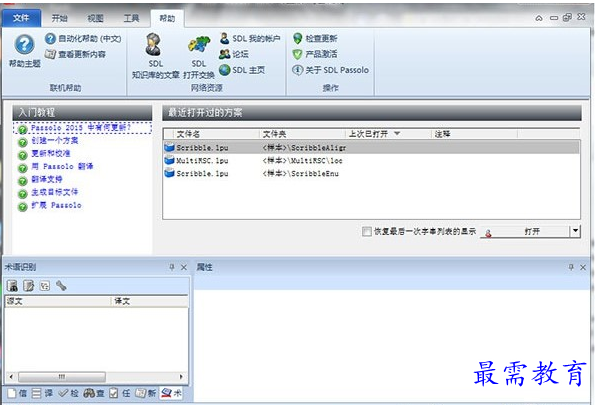Switch to the 任 tasks bottom tab
The height and width of the screenshot is (405, 595).
point(120,393)
